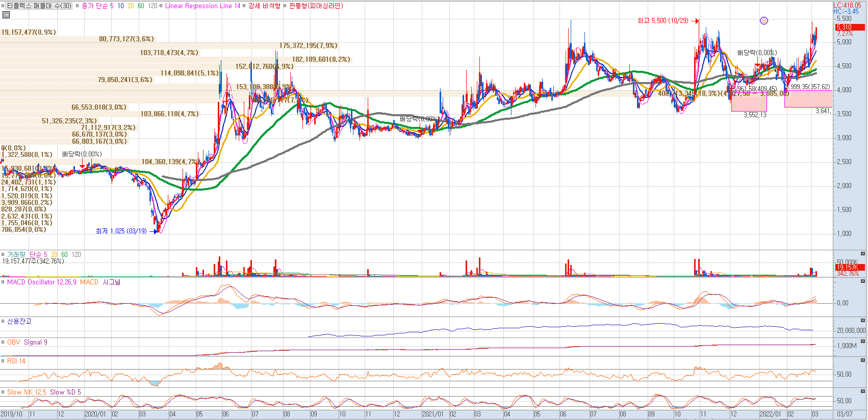
Task: Select the 60-period price moving average label
Action: (x=141, y=6)
